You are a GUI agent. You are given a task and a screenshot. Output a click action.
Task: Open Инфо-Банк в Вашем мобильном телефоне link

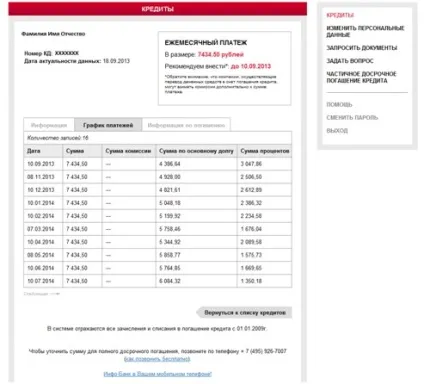pos(157,374)
